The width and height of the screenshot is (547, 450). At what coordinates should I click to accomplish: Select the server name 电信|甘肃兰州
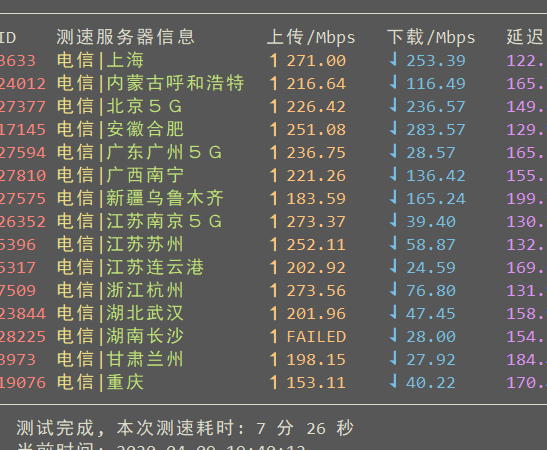pyautogui.click(x=120, y=360)
